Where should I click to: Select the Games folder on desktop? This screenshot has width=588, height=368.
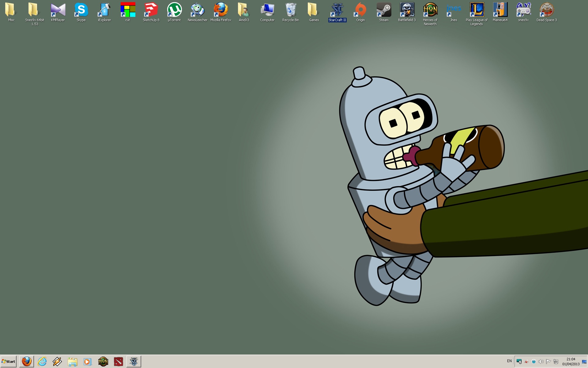314,10
